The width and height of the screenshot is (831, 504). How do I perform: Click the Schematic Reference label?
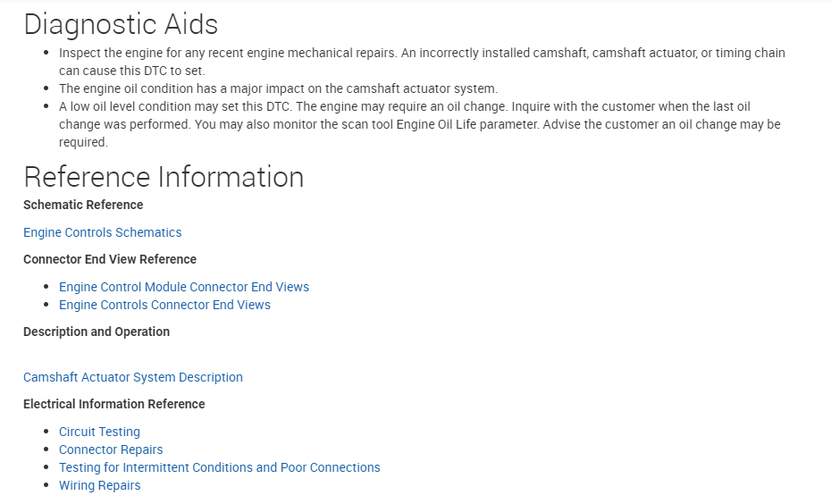[x=83, y=205]
